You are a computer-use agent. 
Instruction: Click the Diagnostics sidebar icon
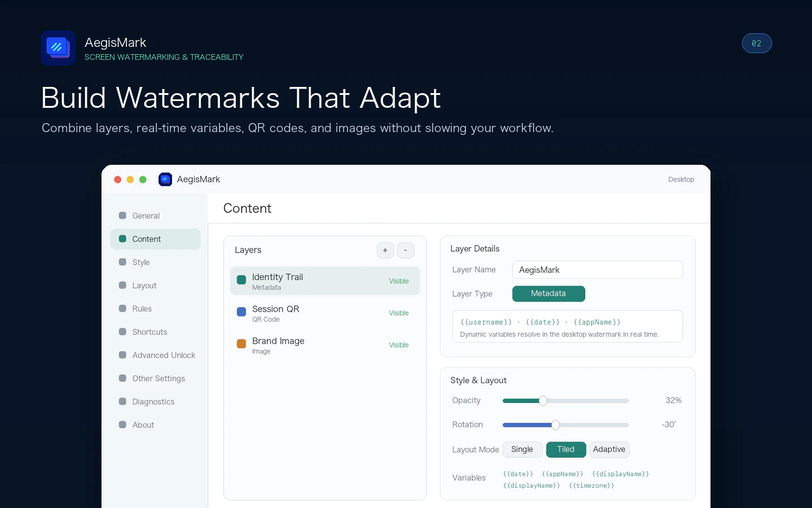[122, 401]
